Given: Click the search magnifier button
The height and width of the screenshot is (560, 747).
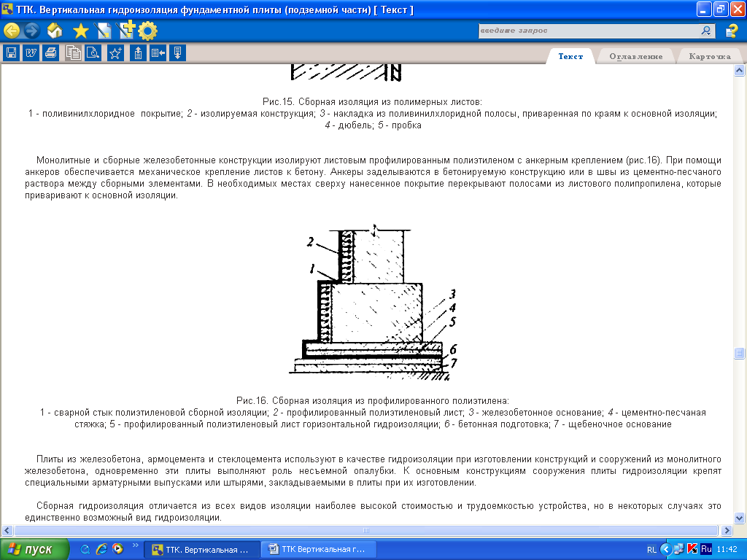Looking at the screenshot, I should pyautogui.click(x=706, y=31).
